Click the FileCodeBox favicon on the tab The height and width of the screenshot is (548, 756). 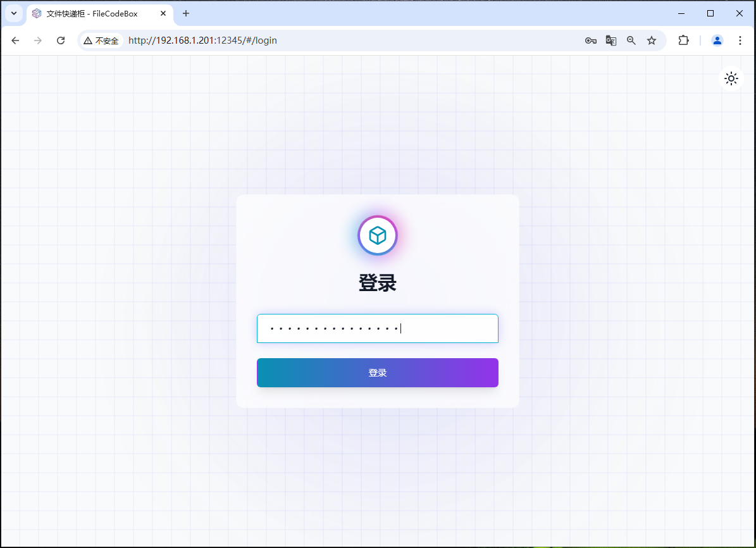click(x=36, y=13)
